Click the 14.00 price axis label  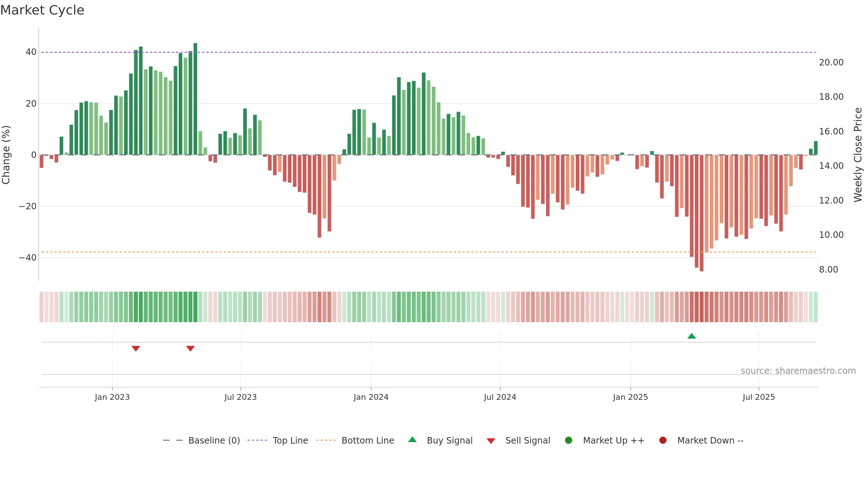[x=831, y=166]
